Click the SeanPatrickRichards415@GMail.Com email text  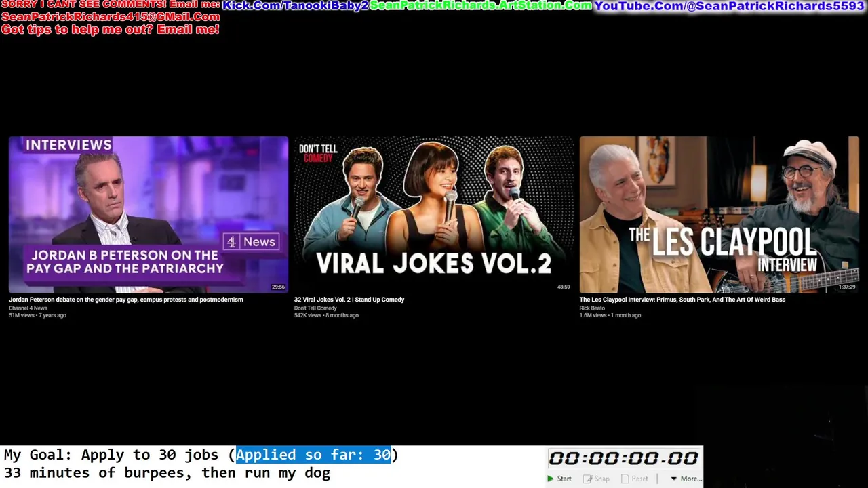[x=111, y=17]
